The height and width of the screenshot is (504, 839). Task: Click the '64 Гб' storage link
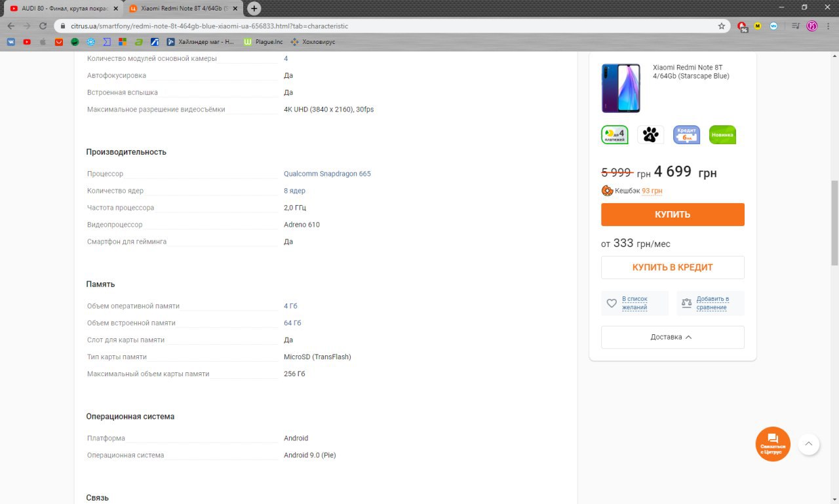tap(292, 323)
